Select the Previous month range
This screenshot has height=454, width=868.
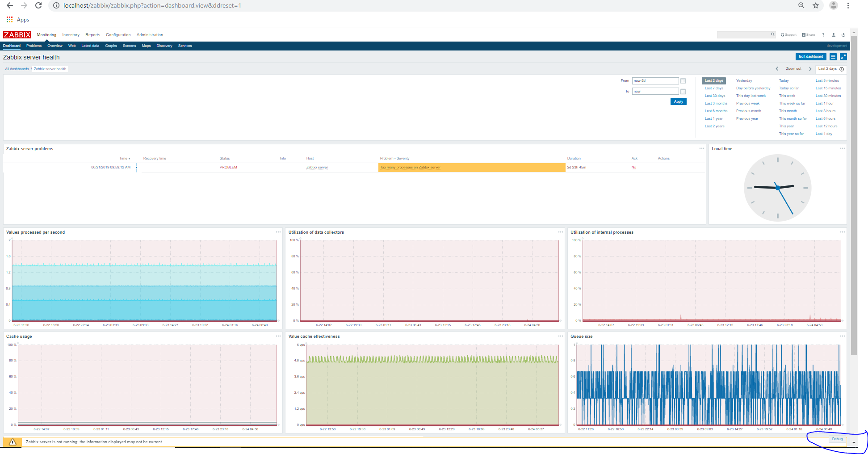pos(749,111)
